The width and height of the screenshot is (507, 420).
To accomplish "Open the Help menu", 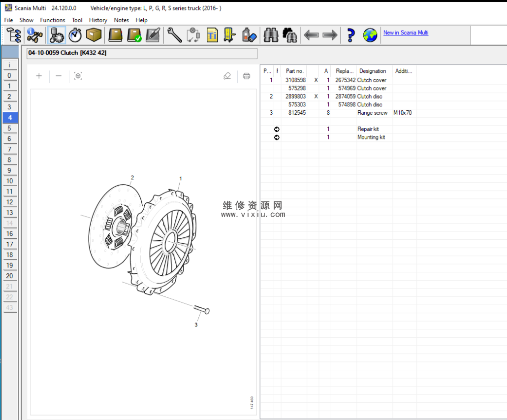I will (x=141, y=20).
